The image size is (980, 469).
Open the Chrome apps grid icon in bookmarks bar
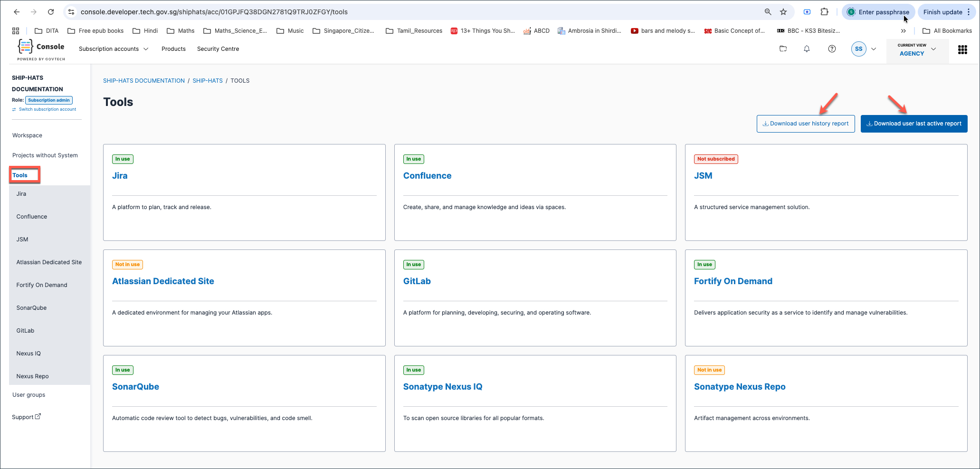click(x=16, y=31)
